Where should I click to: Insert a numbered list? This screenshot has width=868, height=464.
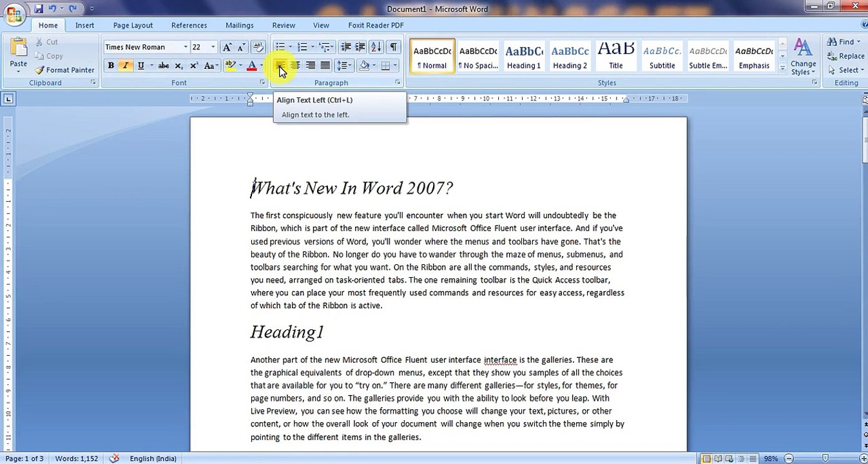302,47
